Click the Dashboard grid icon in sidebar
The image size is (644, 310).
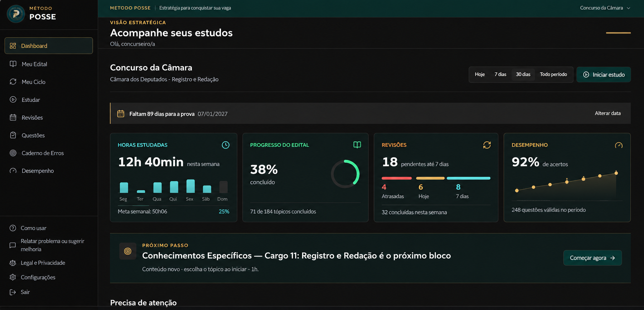coord(13,46)
